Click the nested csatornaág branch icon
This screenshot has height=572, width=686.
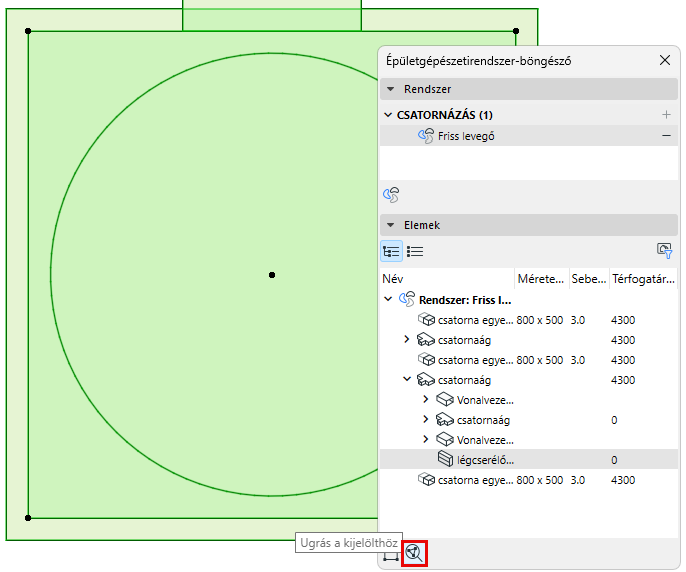pyautogui.click(x=445, y=420)
